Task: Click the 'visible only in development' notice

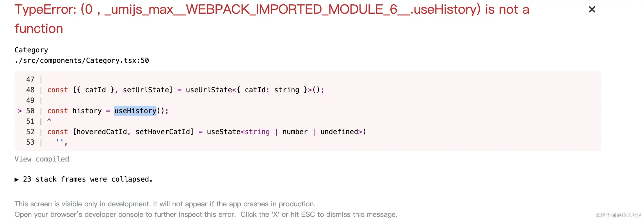Action: 165,204
